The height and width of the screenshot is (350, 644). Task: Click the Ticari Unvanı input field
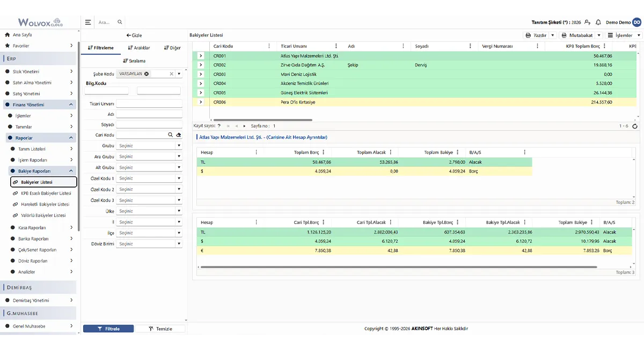(149, 104)
